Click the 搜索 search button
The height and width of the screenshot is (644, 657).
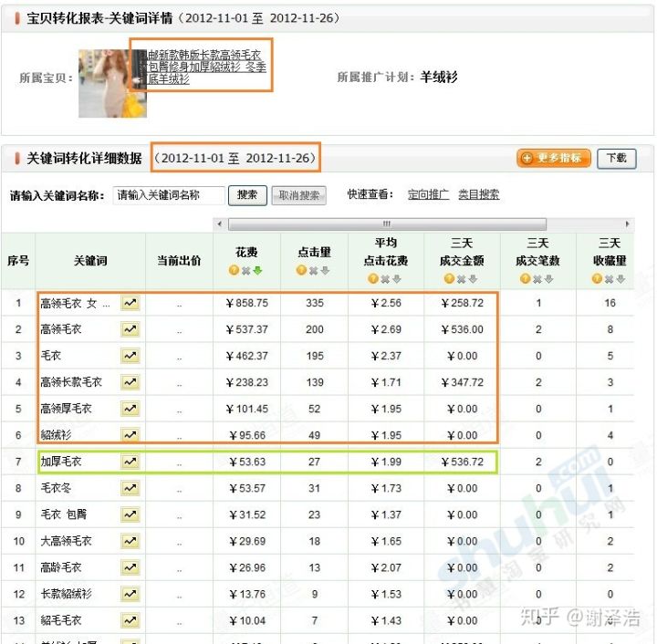[x=247, y=195]
